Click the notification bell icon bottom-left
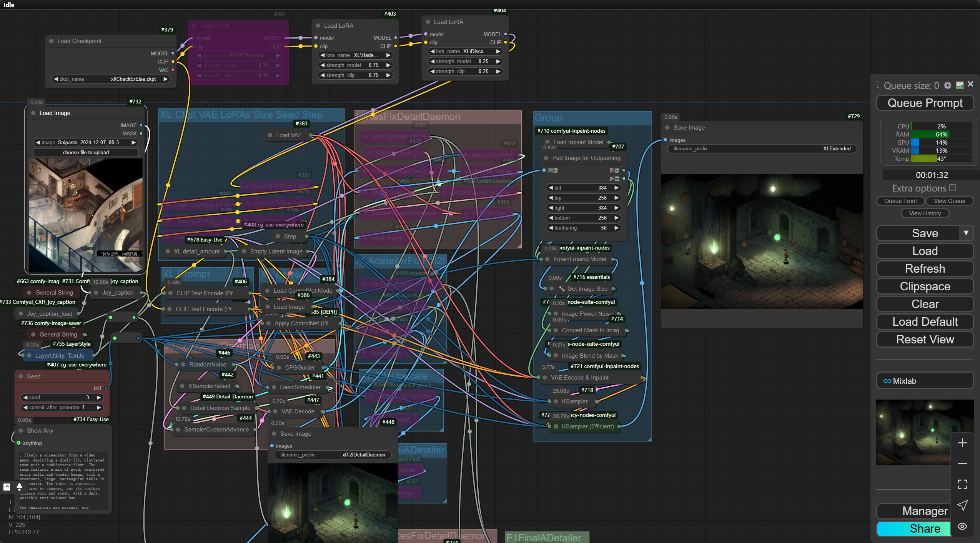Viewport: 980px width, 543px height. point(19,487)
